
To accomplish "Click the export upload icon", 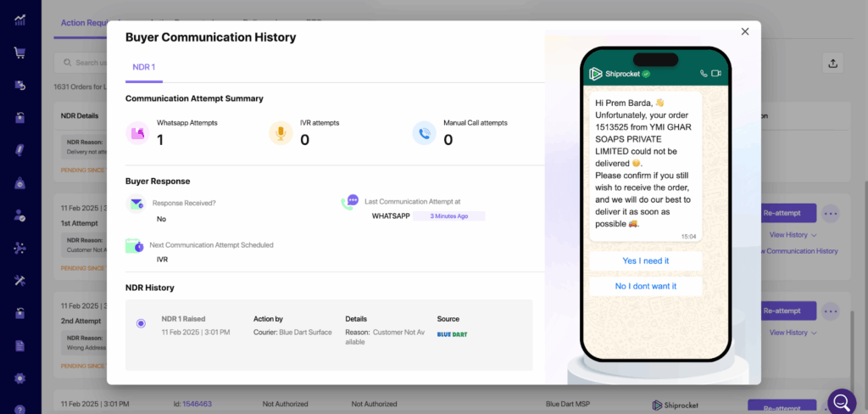I will [832, 63].
